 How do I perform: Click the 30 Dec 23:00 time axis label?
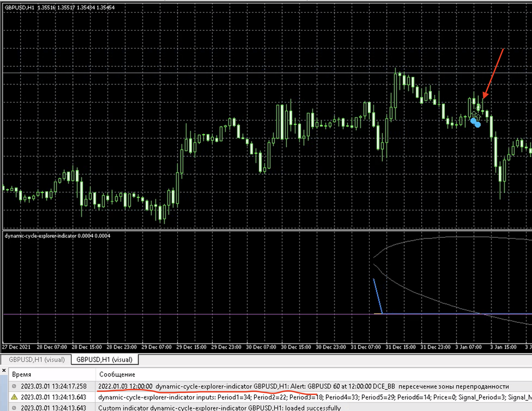[x=331, y=347]
